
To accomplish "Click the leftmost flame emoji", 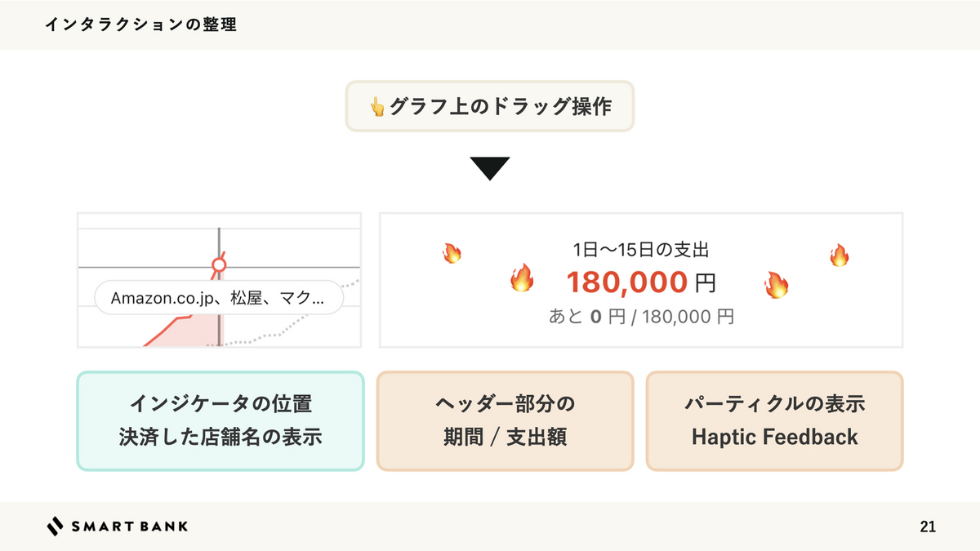I will point(452,252).
